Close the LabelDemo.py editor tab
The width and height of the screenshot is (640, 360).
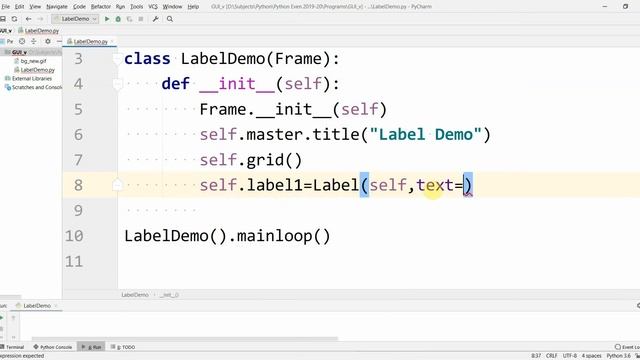[112, 42]
